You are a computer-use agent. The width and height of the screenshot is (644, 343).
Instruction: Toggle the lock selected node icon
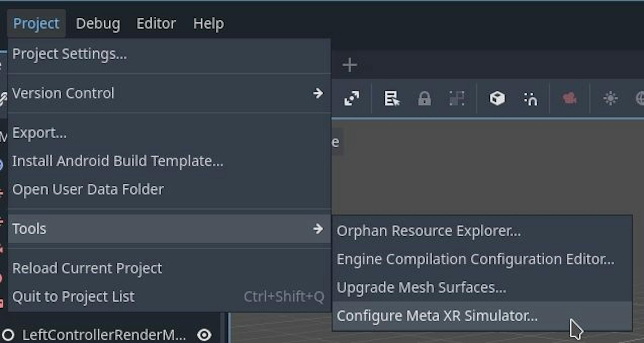point(424,99)
